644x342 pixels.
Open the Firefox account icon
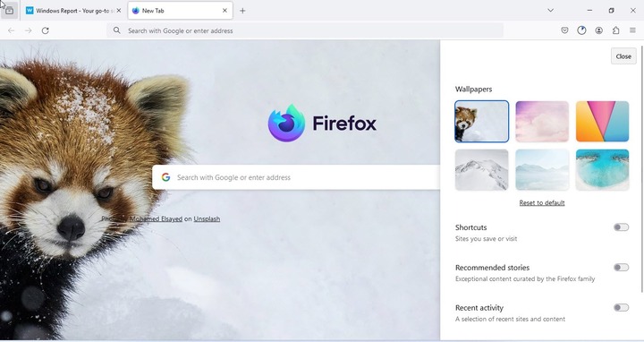[x=598, y=30]
